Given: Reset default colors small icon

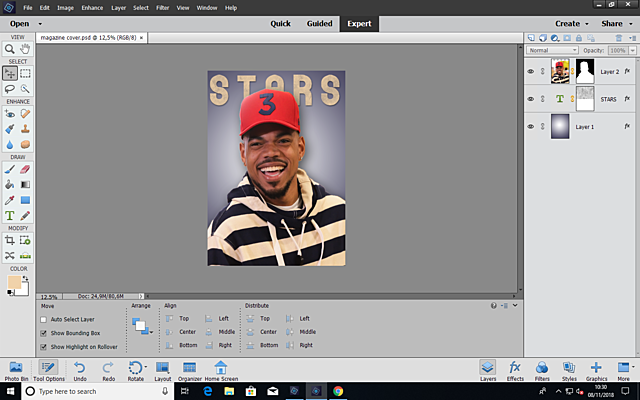Looking at the screenshot, I should (10, 293).
